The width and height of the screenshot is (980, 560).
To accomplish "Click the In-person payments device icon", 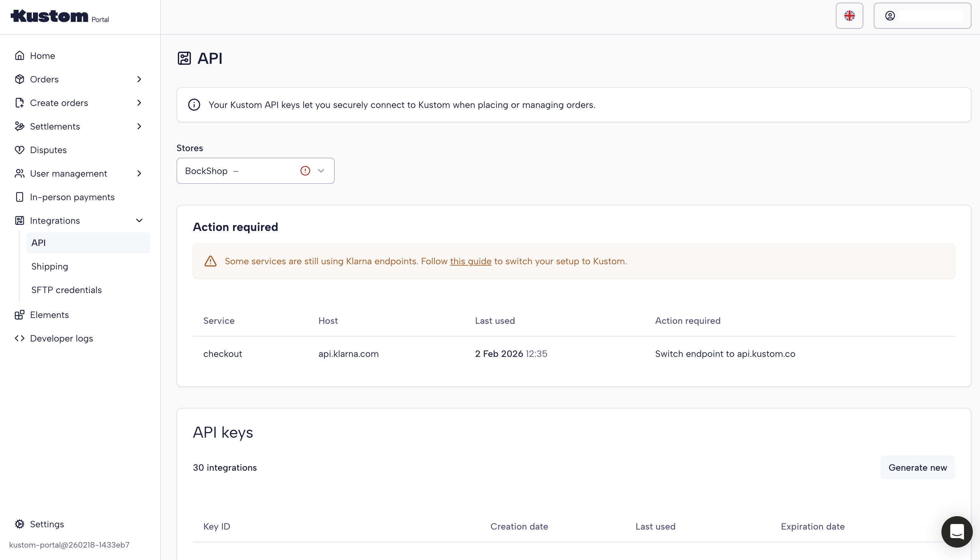I will (19, 197).
